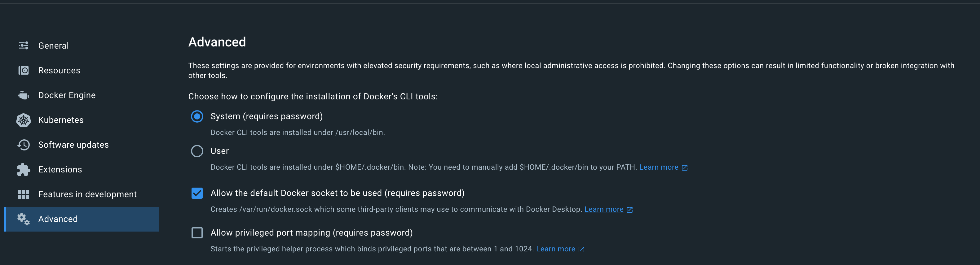
Task: Click the Extensions puzzle piece icon
Action: (x=24, y=170)
